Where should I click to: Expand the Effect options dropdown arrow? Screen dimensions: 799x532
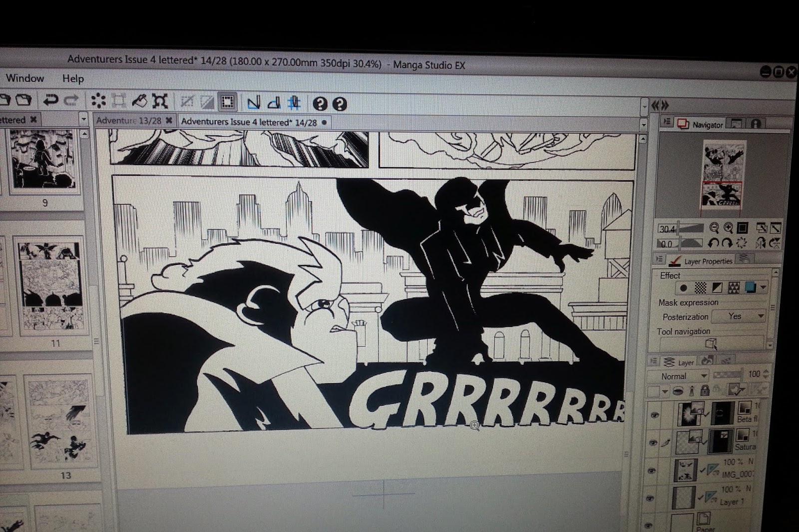click(763, 288)
